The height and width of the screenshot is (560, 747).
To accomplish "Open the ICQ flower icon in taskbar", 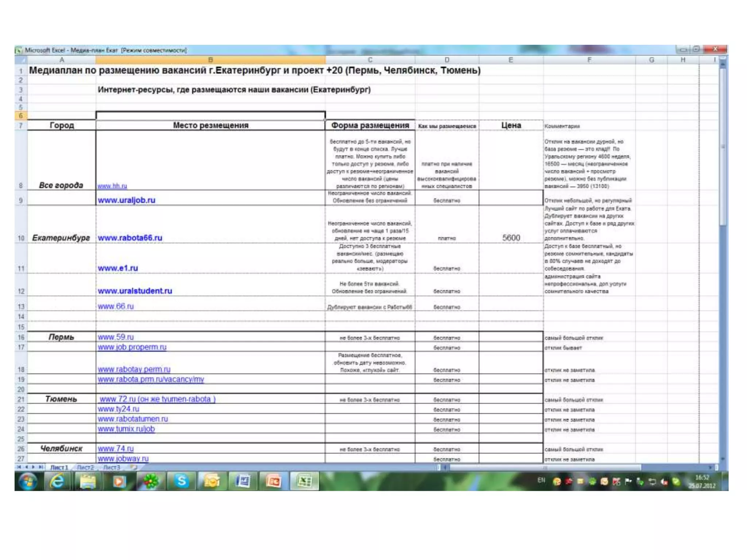I will click(x=151, y=481).
